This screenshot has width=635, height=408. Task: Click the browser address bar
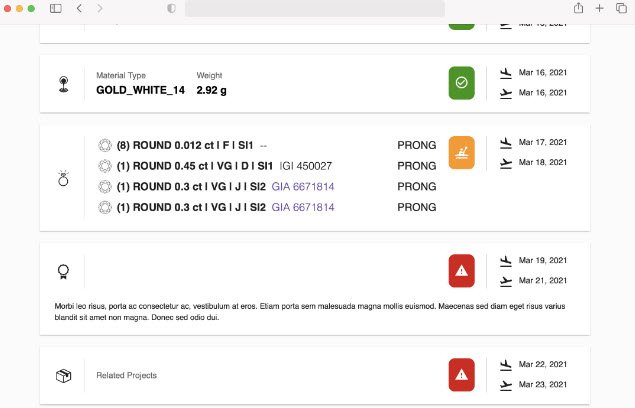[x=315, y=9]
